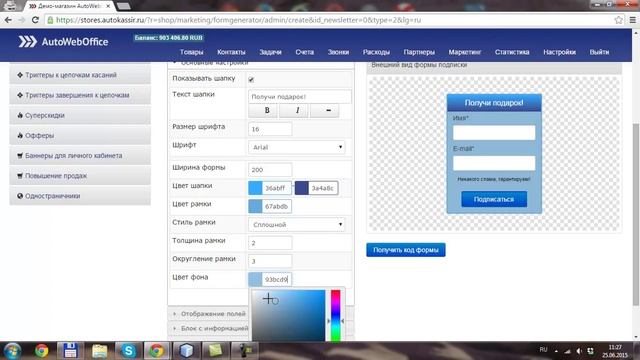Open 'Триггеры к цепочкам касаний' sidebar item
This screenshot has height=360, width=640.
(x=80, y=75)
